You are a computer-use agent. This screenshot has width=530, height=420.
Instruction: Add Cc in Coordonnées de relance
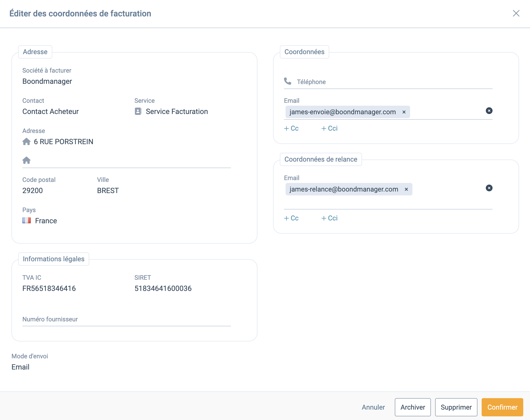(x=291, y=218)
